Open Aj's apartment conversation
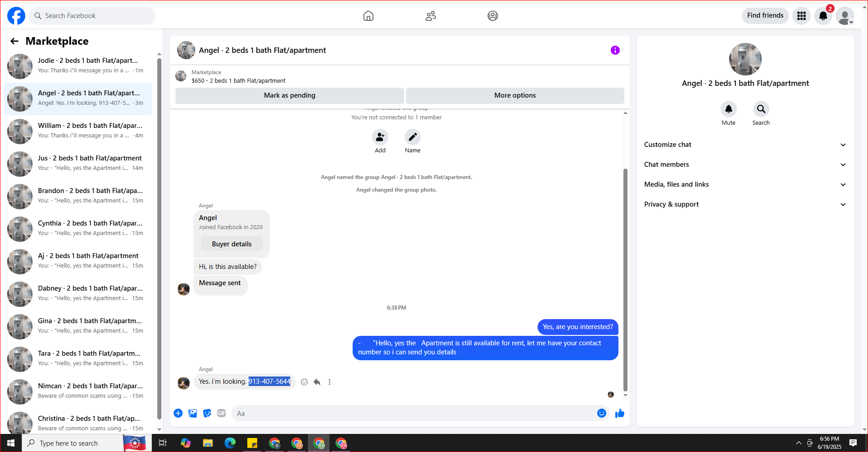868x452 pixels. point(78,261)
